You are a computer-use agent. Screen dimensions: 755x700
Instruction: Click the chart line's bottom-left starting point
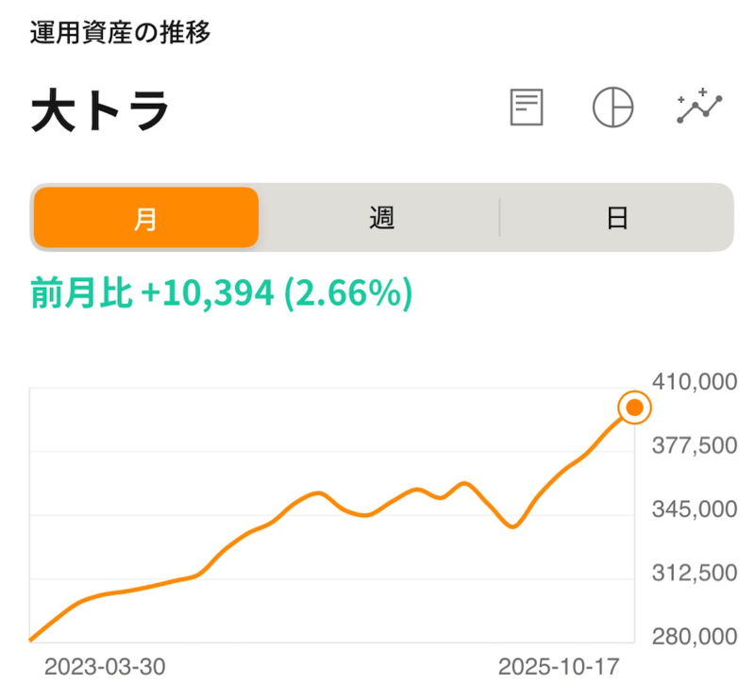[x=32, y=640]
